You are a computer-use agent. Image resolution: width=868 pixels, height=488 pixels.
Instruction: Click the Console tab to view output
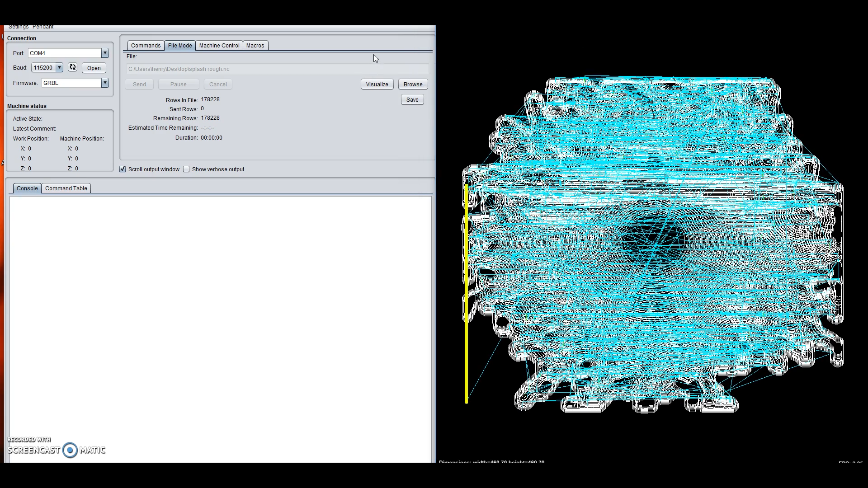(x=27, y=188)
